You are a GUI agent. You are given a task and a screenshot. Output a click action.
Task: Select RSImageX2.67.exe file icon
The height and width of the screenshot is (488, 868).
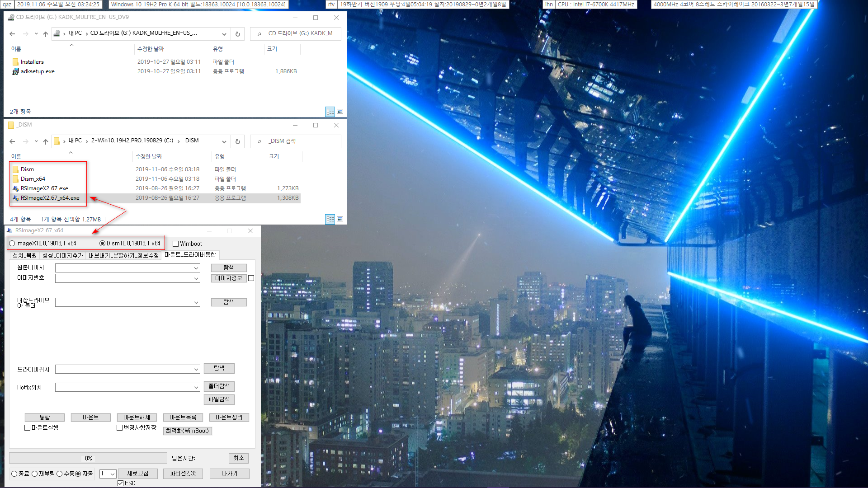click(15, 188)
